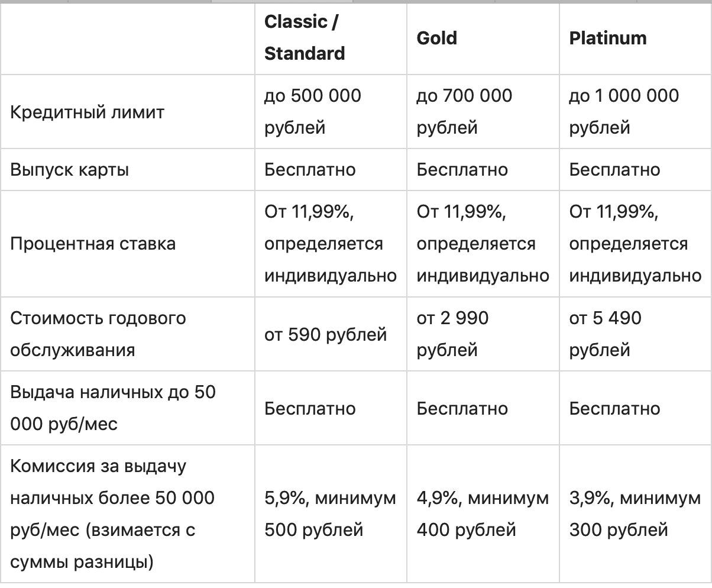This screenshot has height=588, width=712.
Task: Click the 'от 2 990 рублей' cell
Action: click(452, 334)
